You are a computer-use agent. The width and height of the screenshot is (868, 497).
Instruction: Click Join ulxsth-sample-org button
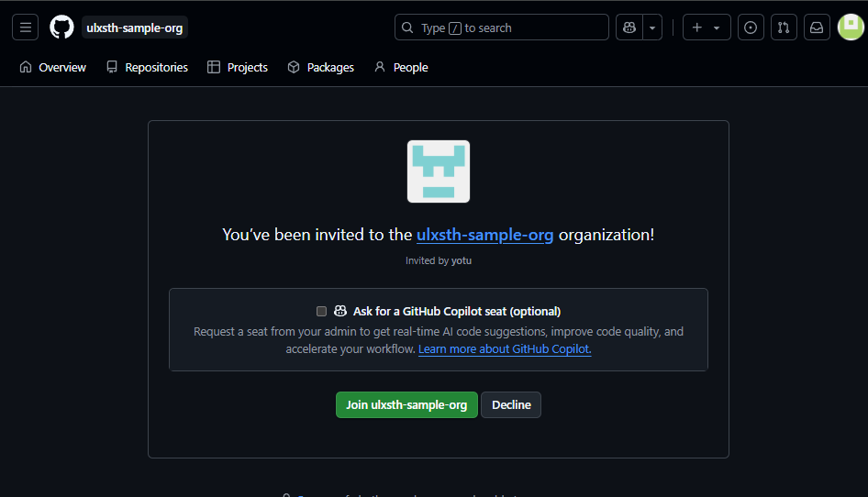[406, 405]
